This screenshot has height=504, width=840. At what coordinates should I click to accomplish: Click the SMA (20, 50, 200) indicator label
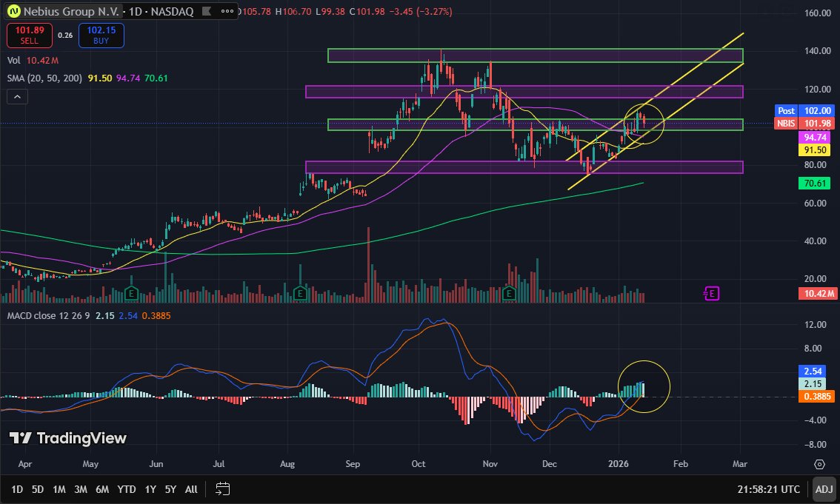coord(44,78)
